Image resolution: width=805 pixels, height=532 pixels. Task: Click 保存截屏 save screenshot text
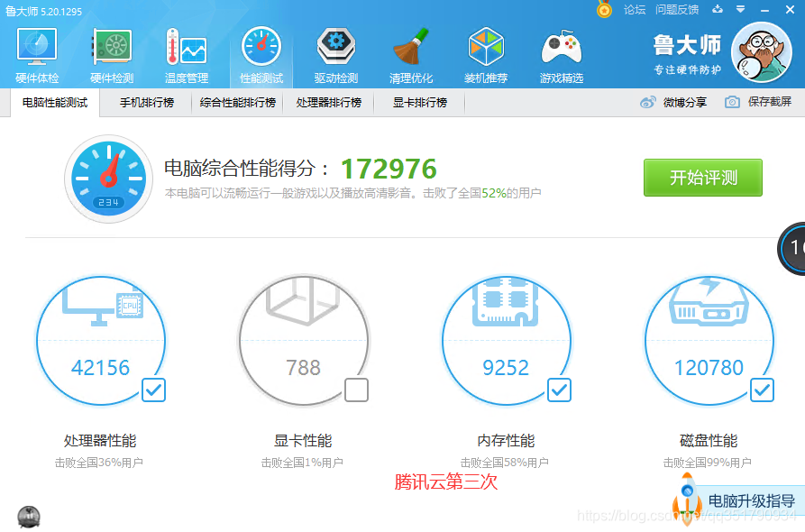770,102
